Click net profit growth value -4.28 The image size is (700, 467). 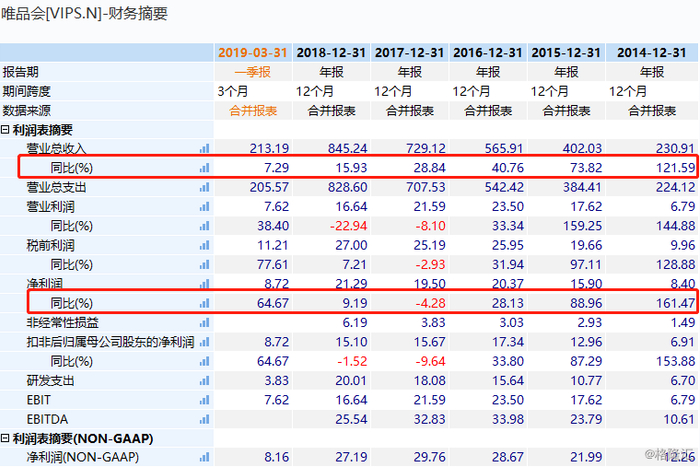tap(430, 303)
